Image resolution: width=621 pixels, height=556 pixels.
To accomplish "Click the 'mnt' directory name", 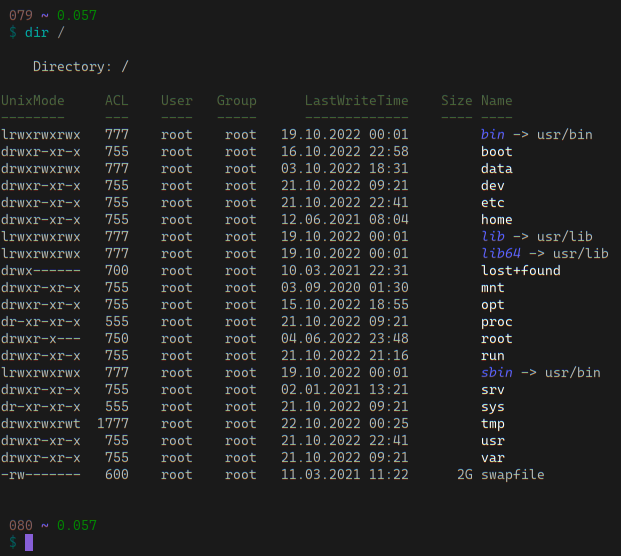I will click(493, 288).
